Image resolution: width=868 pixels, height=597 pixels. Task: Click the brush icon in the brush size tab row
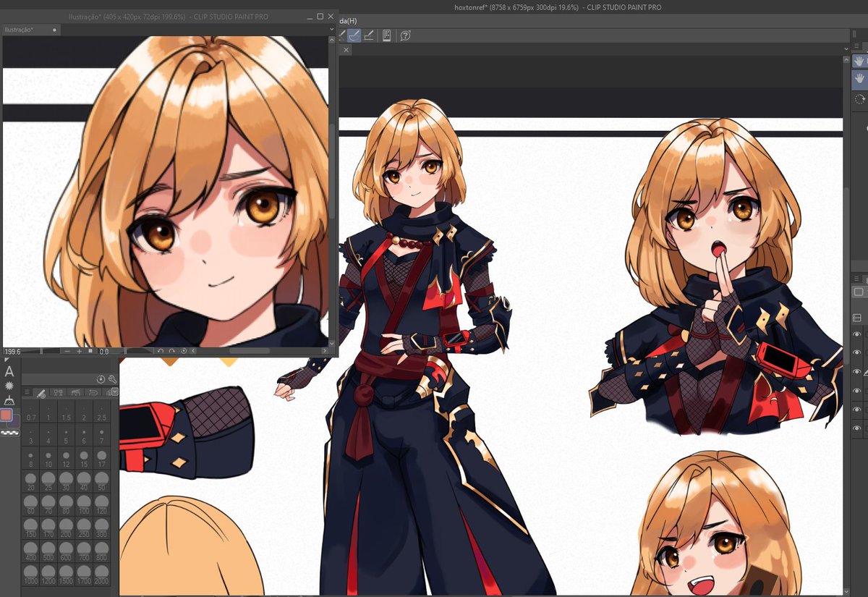(x=41, y=393)
